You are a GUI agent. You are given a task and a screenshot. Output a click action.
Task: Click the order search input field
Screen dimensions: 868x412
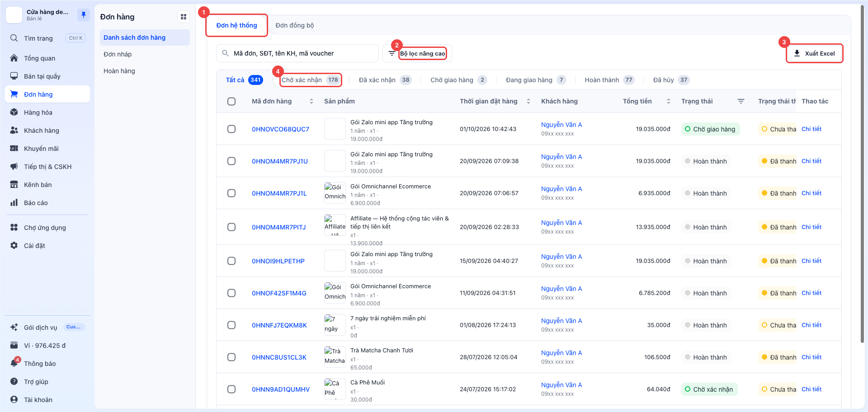297,54
